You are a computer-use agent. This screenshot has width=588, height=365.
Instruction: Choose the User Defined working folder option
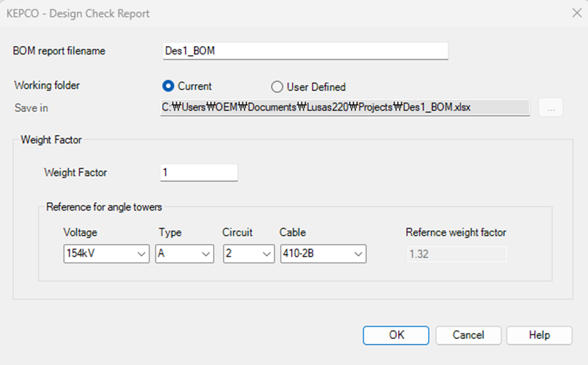coord(277,87)
